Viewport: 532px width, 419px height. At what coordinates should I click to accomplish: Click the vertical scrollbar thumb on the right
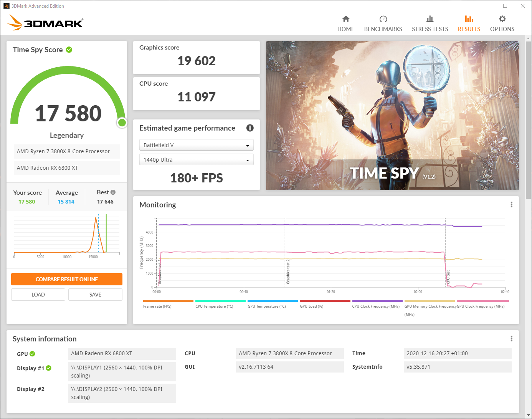click(x=528, y=120)
